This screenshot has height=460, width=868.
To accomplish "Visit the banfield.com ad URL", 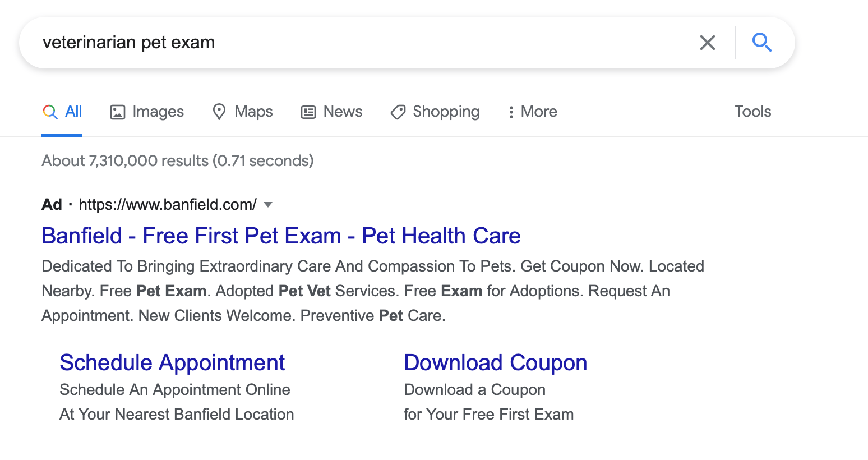I will (167, 205).
